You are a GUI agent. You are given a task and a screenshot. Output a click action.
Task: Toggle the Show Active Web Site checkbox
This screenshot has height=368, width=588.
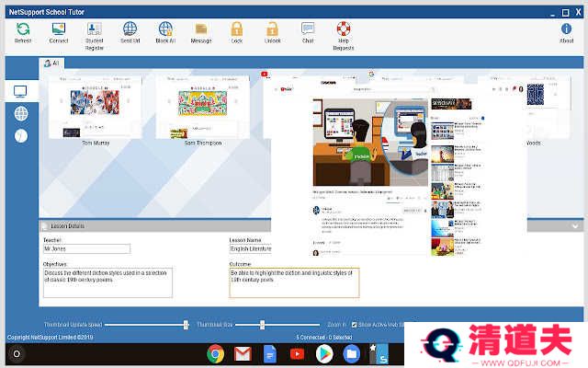(x=354, y=325)
